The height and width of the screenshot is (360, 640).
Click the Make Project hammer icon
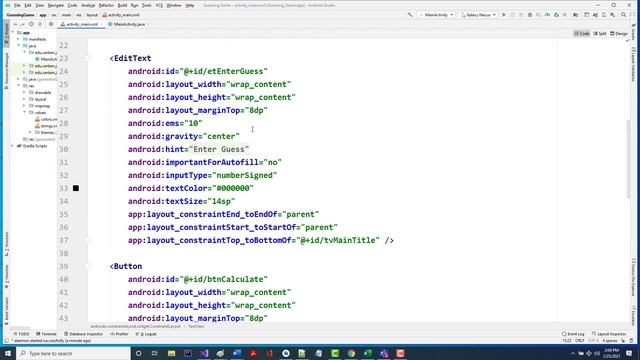(x=410, y=15)
